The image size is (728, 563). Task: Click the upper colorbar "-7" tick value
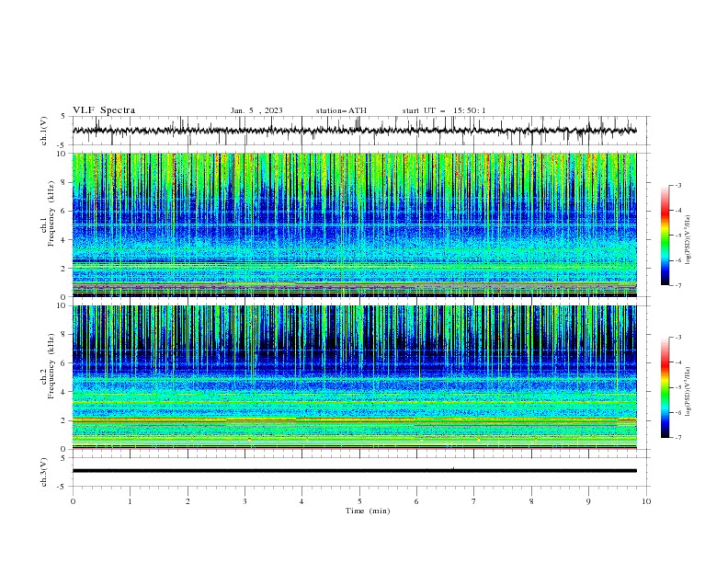click(x=678, y=285)
